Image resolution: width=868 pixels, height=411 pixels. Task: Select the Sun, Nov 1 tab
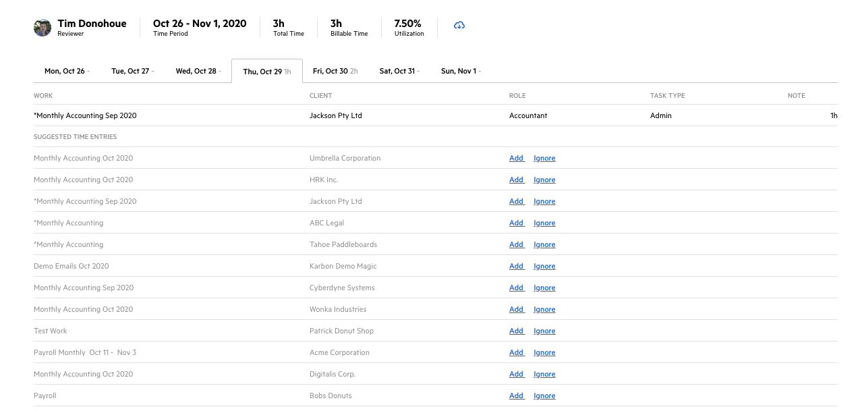tap(459, 71)
